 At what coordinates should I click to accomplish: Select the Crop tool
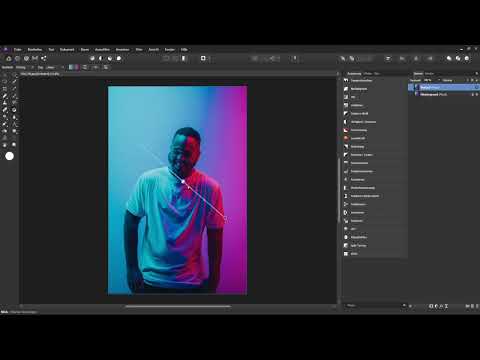click(x=5, y=89)
